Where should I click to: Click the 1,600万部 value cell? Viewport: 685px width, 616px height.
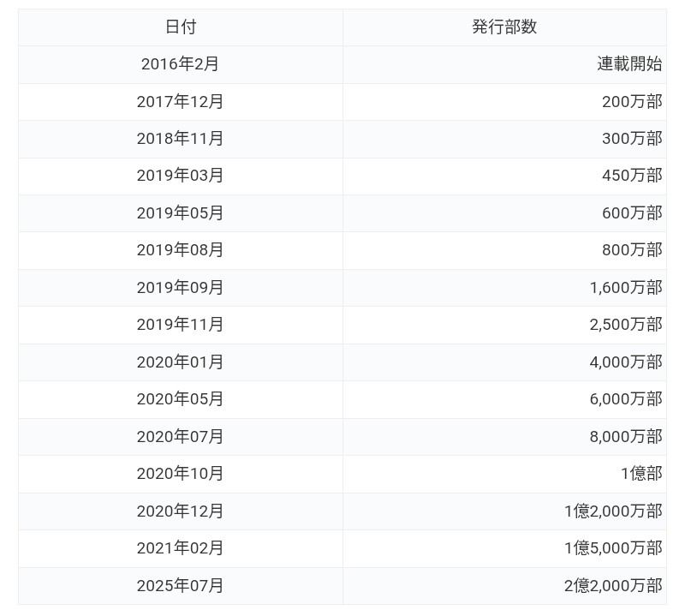pyautogui.click(x=626, y=288)
